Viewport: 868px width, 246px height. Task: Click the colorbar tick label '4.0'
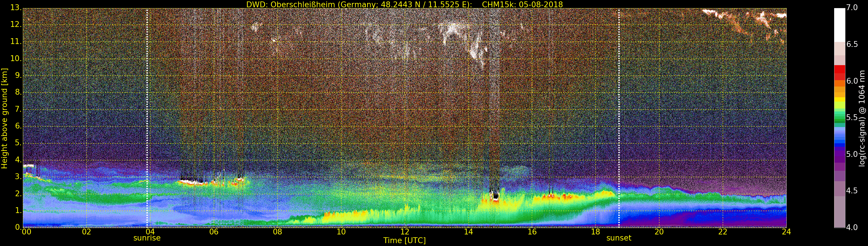(x=852, y=227)
